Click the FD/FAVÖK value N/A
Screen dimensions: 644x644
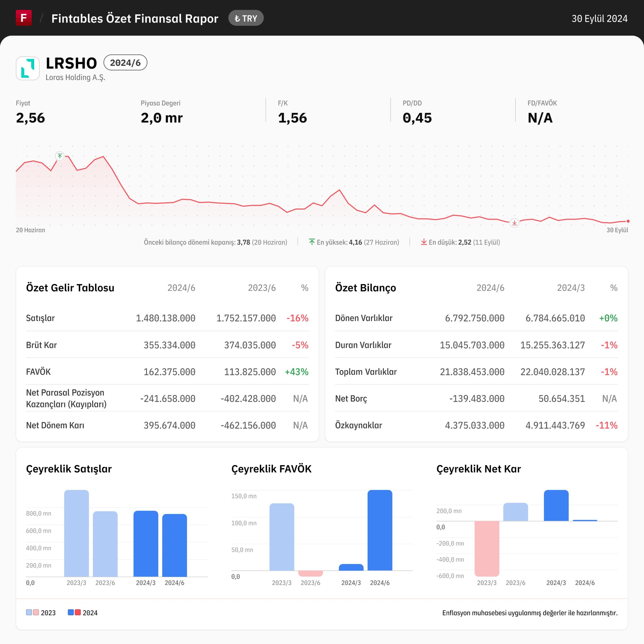pyautogui.click(x=540, y=118)
